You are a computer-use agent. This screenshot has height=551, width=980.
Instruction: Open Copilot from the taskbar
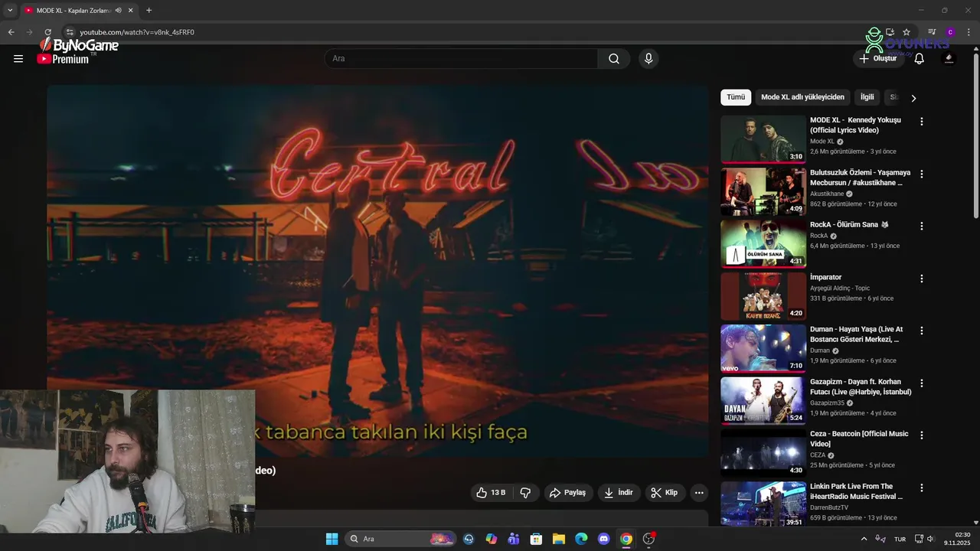pos(492,539)
